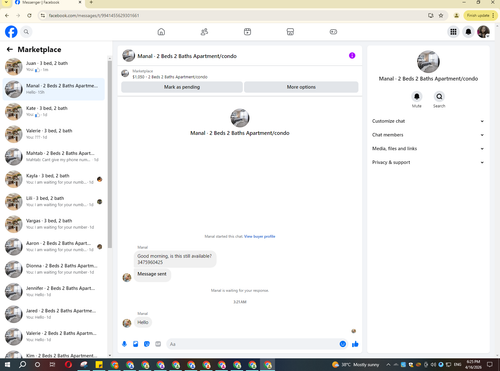Open the Windows Start menu
The width and height of the screenshot is (500, 371).
(7, 365)
